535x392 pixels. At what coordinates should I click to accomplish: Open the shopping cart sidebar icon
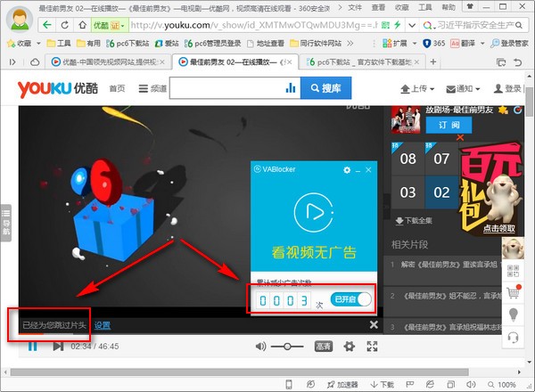[x=513, y=292]
